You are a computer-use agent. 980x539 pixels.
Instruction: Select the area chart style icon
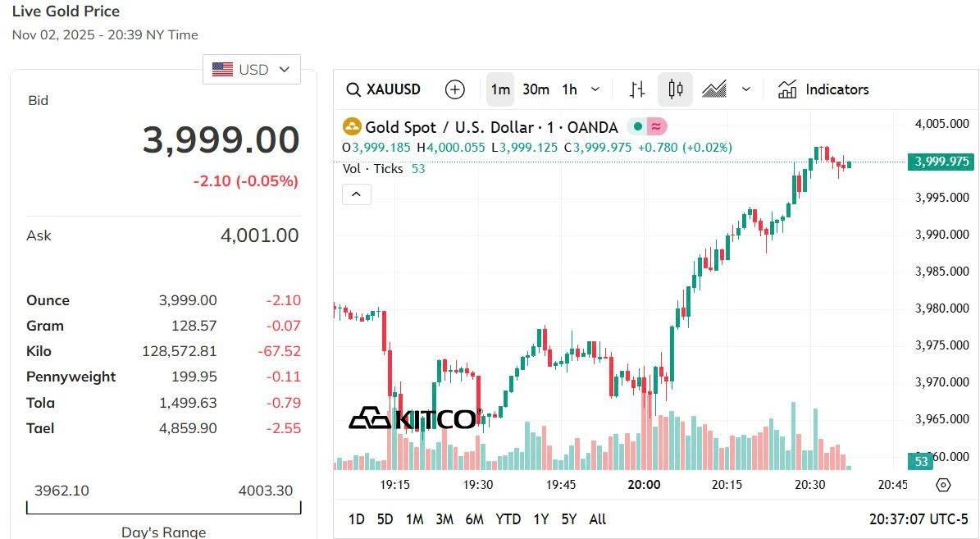715,89
